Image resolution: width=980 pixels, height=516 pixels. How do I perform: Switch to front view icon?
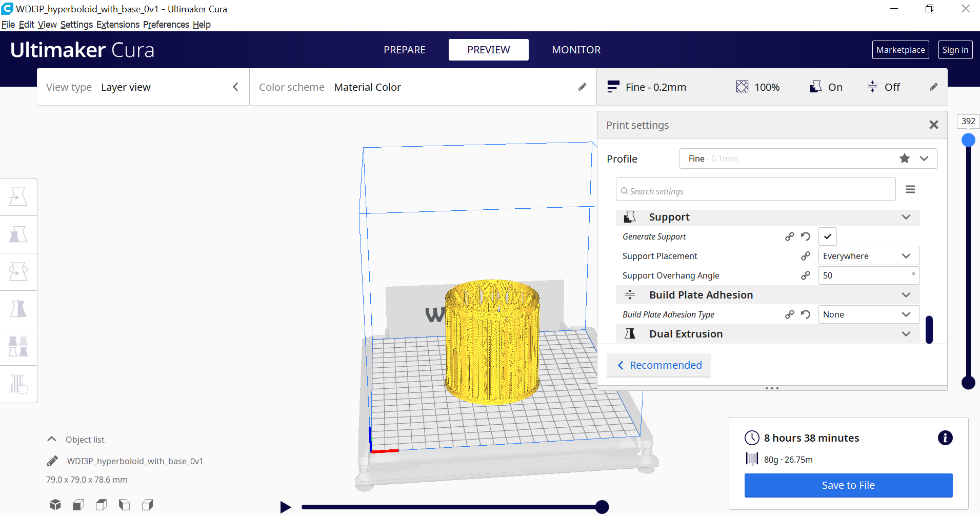point(78,505)
